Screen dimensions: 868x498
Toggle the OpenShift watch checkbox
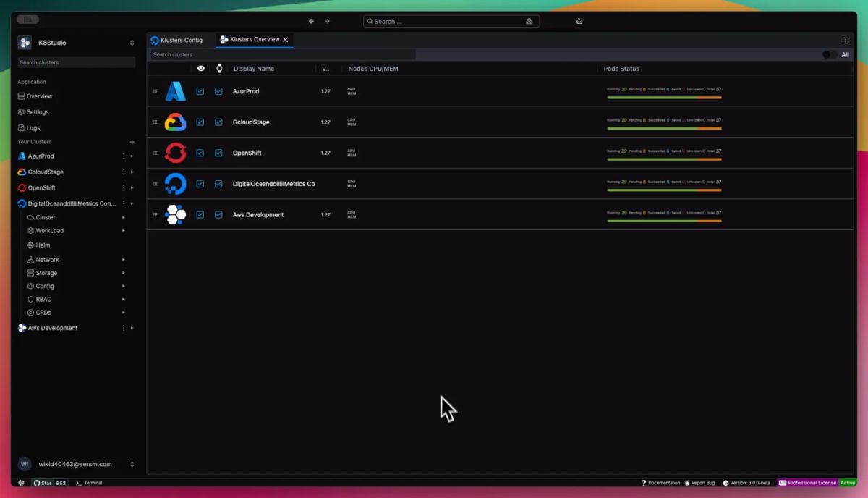point(218,153)
